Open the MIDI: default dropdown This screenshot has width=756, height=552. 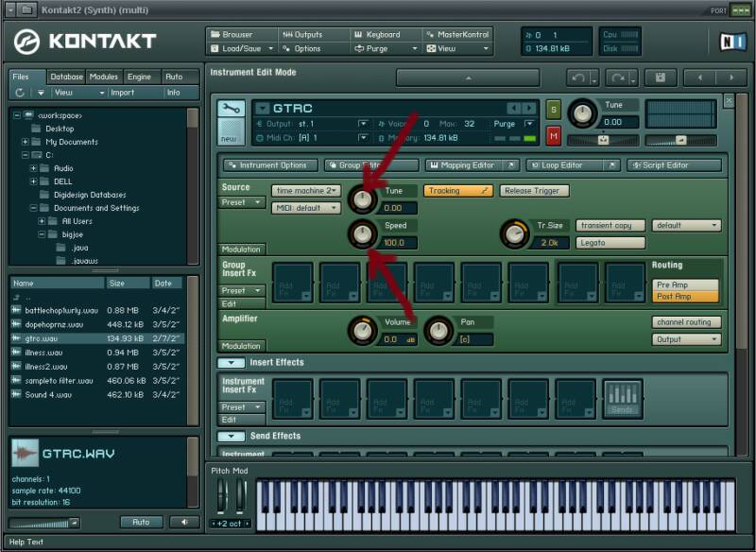click(x=306, y=208)
